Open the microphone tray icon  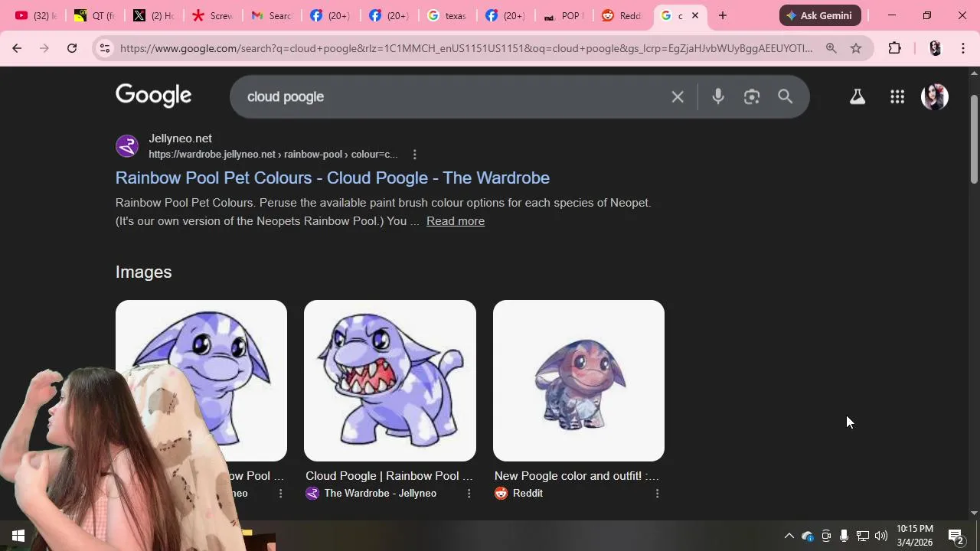click(x=844, y=536)
